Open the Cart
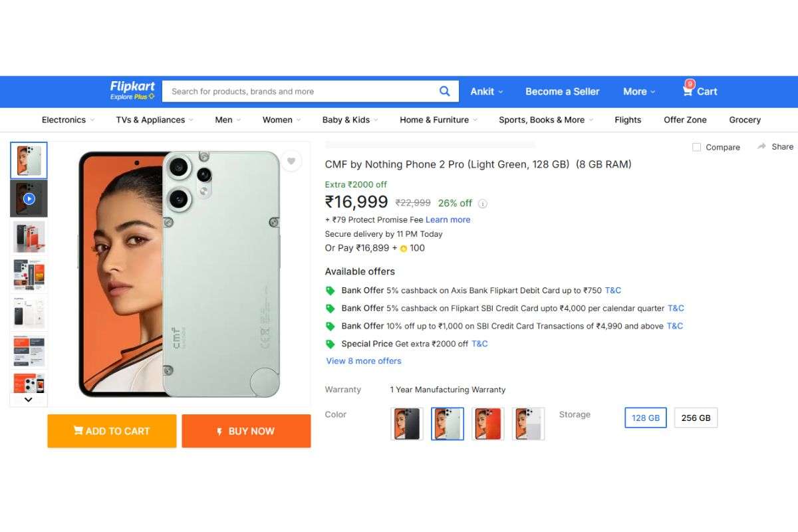798x532 pixels. point(699,91)
